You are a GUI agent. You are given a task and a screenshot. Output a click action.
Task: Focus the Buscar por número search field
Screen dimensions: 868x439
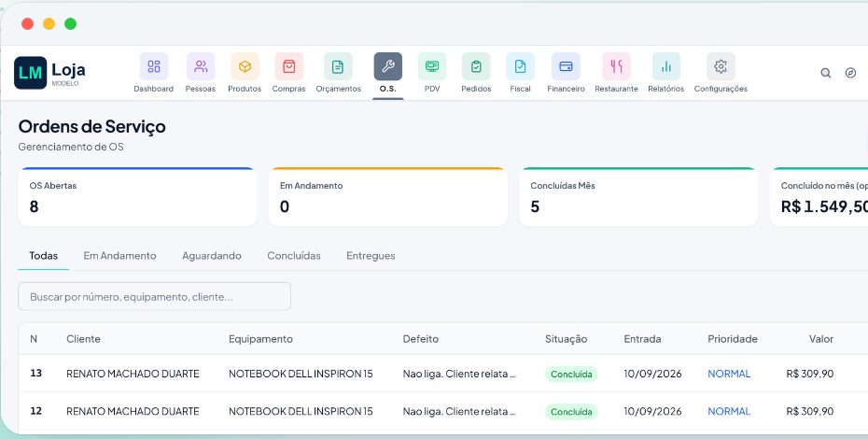154,296
